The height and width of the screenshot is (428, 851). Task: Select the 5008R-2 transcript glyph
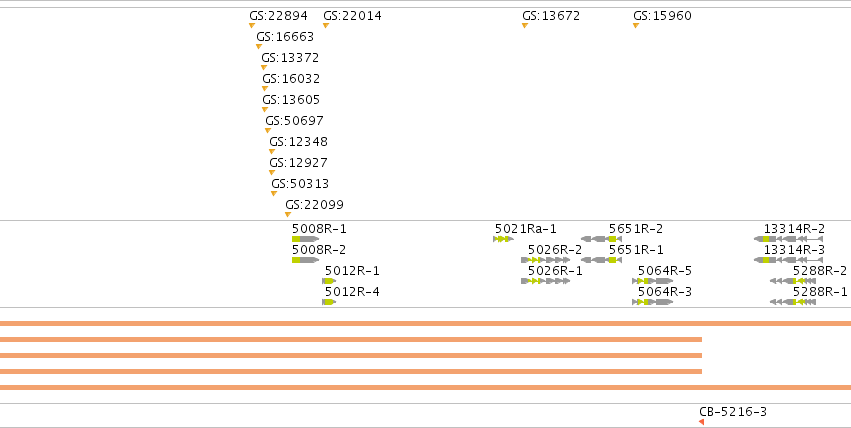pos(306,260)
